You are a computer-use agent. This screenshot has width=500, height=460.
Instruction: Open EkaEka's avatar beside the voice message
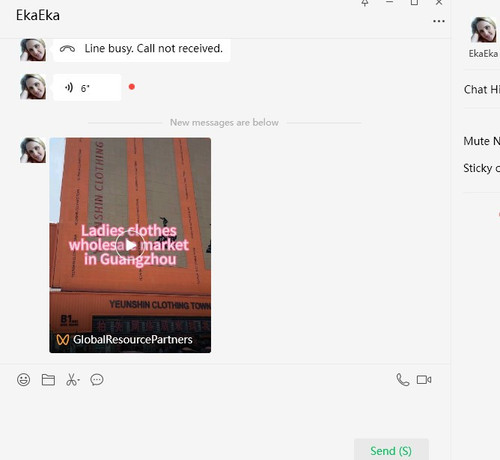[x=33, y=87]
